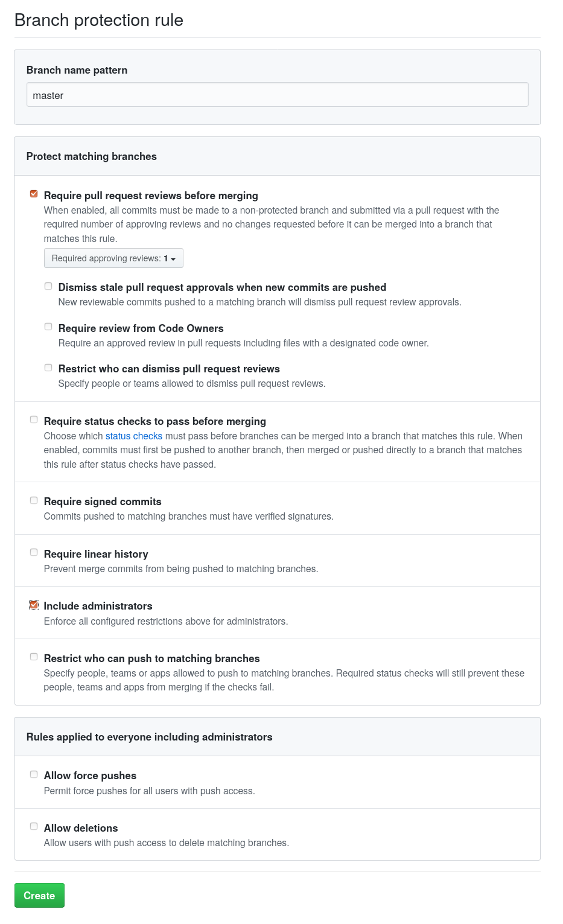Screen dimensions: 563x924
Task: Enable Require review from Code Owners
Action: click(48, 326)
